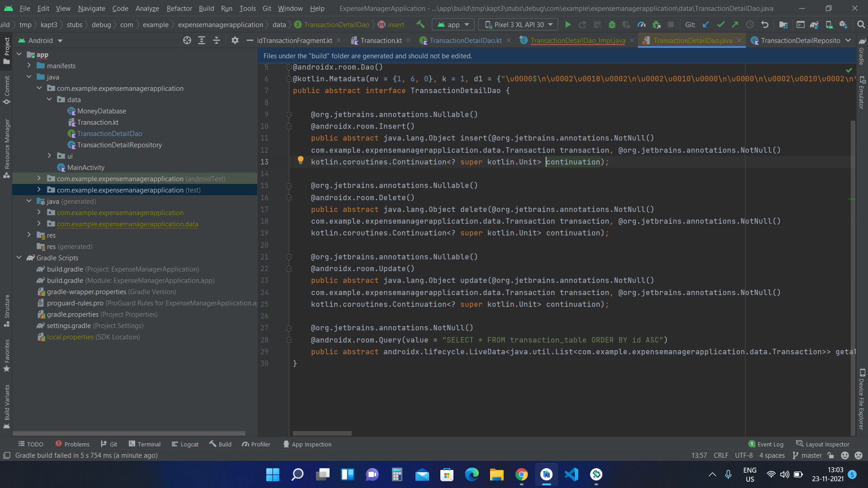Show hidden editor tabs dropdown arrow

point(848,40)
